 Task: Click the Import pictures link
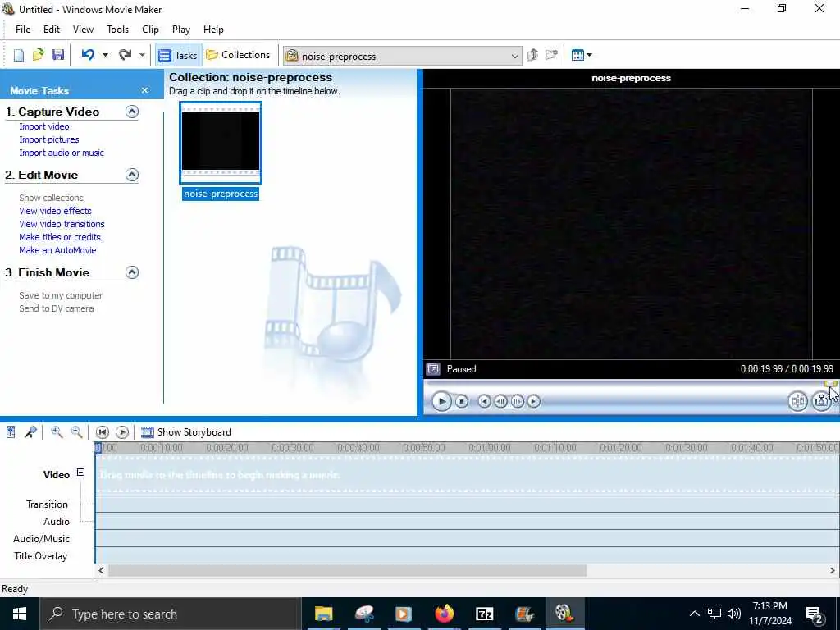coord(48,139)
